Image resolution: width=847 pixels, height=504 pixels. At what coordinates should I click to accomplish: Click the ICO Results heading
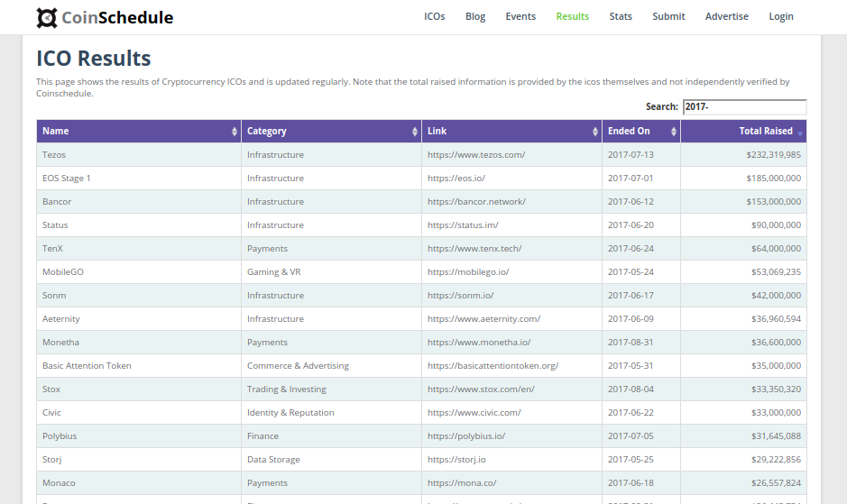[94, 59]
